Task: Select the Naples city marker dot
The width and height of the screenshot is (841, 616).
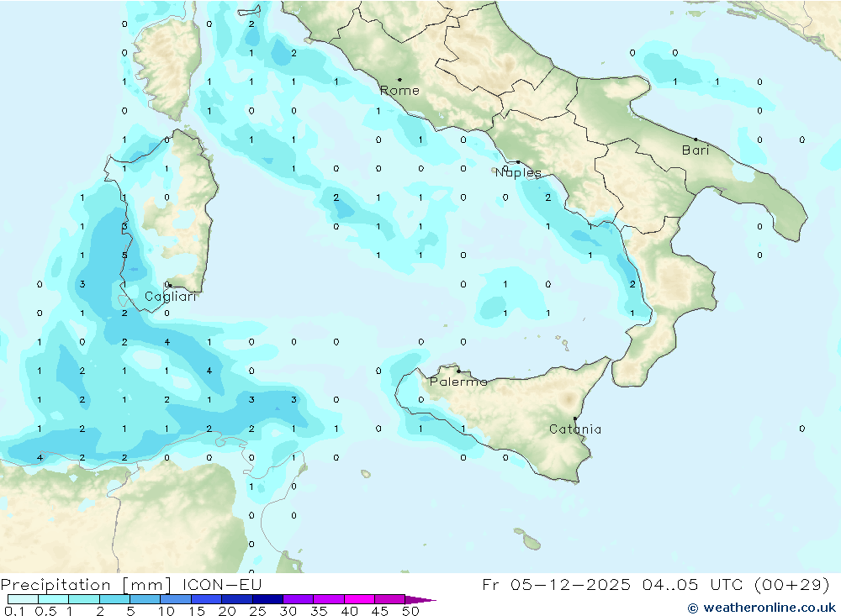Action: tap(518, 162)
